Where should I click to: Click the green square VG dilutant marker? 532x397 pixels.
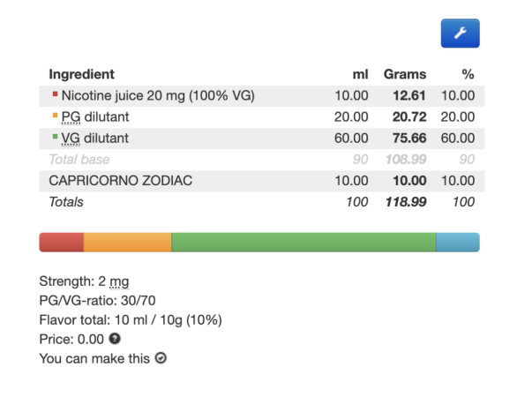pos(55,137)
